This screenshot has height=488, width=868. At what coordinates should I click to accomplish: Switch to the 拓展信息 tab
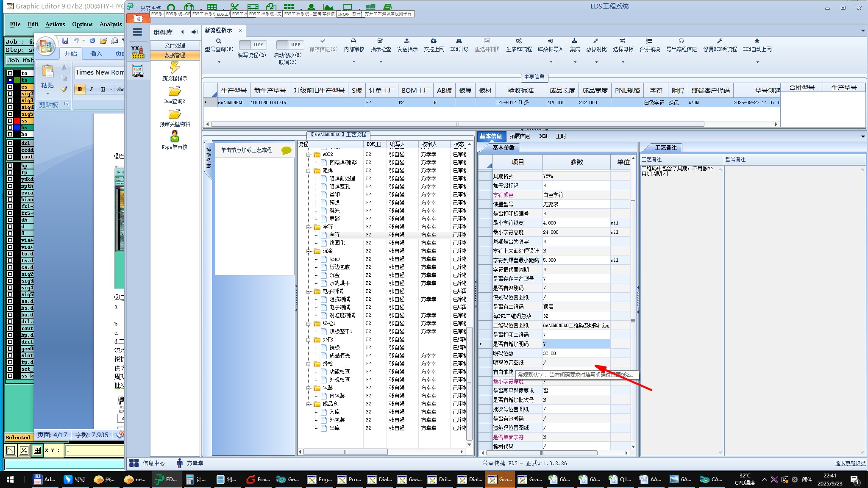pyautogui.click(x=520, y=136)
